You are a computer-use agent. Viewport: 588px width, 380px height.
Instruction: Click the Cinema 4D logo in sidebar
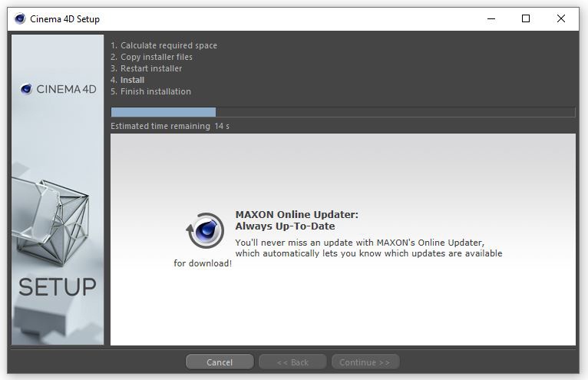[58, 89]
